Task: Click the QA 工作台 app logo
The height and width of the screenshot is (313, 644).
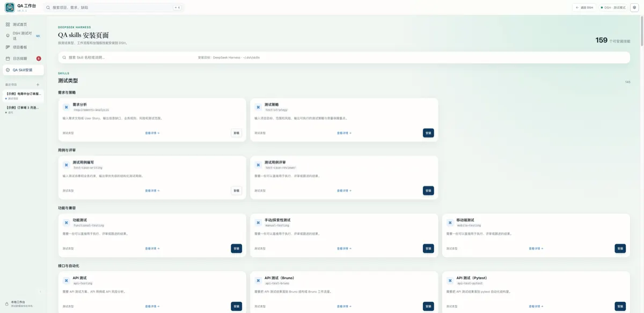Action: (10, 8)
